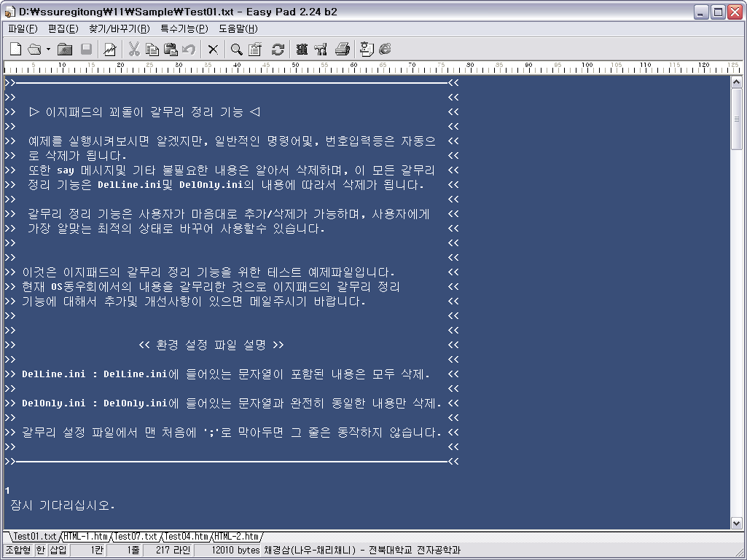Switch to Test04.htm tab
This screenshot has width=747, height=560.
[x=187, y=536]
